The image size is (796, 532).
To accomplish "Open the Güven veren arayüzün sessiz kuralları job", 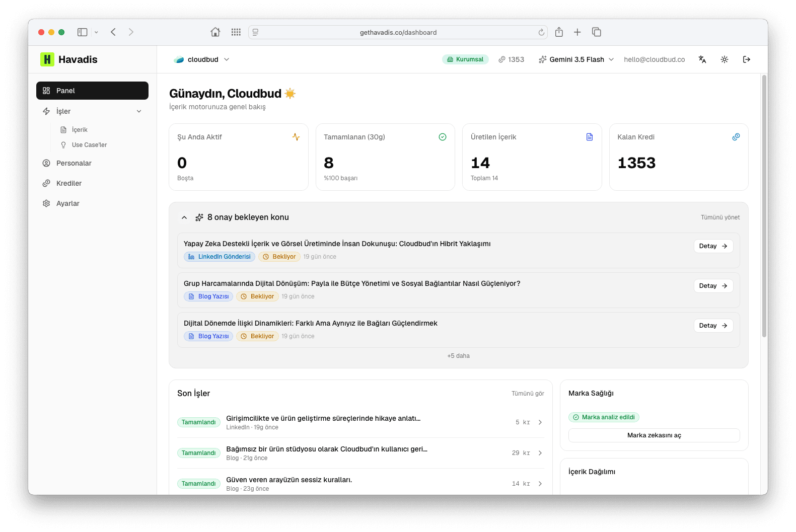I will (x=360, y=484).
